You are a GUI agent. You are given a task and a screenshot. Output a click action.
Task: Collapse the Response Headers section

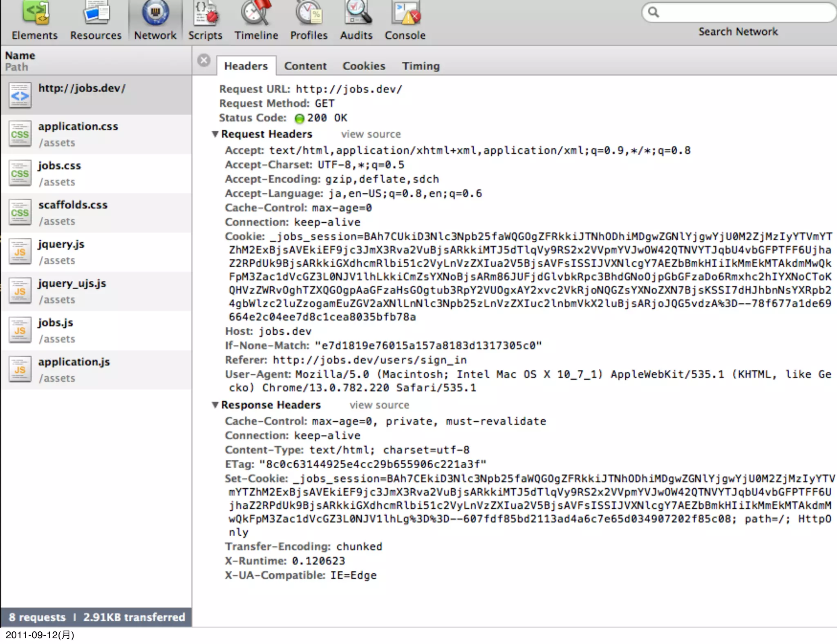pyautogui.click(x=215, y=405)
